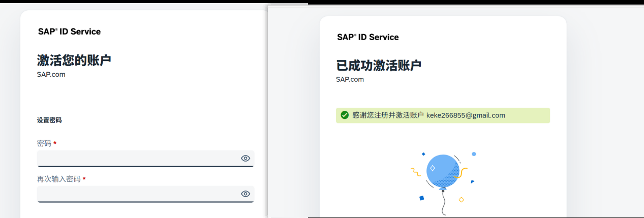Screen dimensions: 644x218
Task: Click the 感谢您注册并激活账户 message
Action: [x=388, y=115]
